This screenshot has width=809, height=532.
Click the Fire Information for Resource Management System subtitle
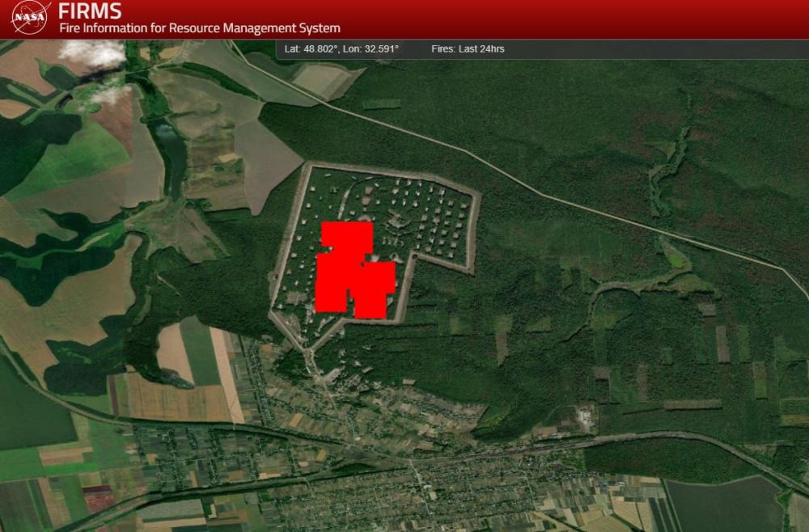(200, 28)
